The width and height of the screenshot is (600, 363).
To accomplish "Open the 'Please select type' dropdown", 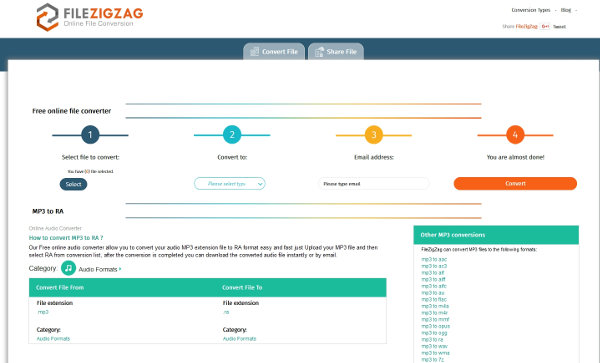I will point(230,184).
